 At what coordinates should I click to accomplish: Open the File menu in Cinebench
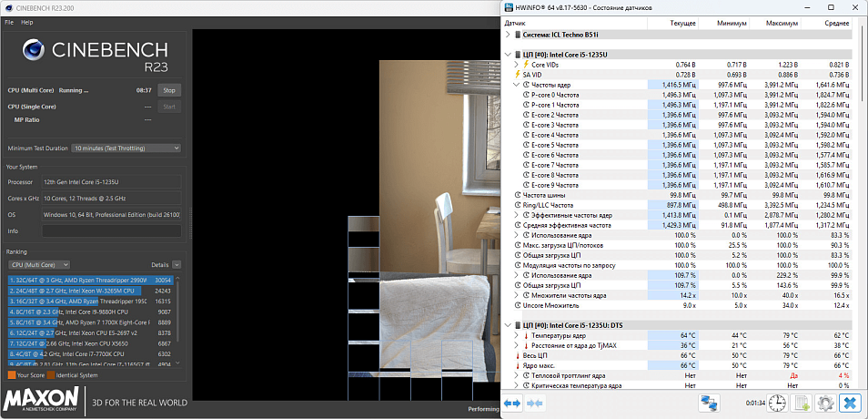pyautogui.click(x=9, y=22)
